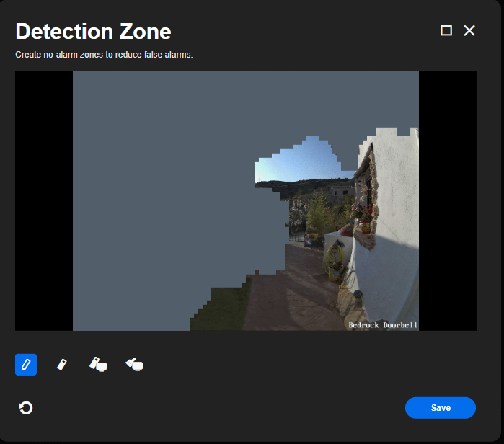
Task: Select the eraser tool
Action: pos(62,365)
